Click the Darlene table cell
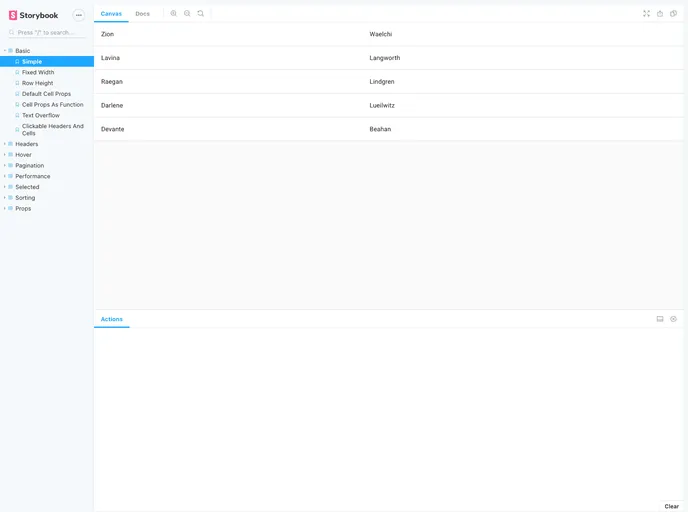The width and height of the screenshot is (688, 512). click(x=229, y=105)
